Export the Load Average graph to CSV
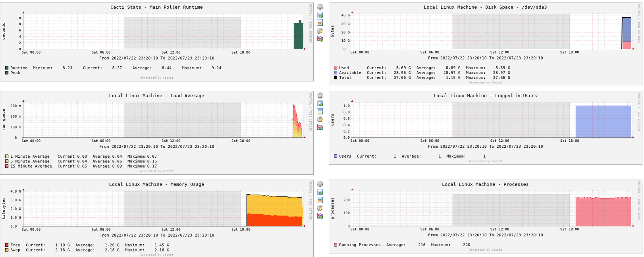Viewport: 644px width, 257px height. [x=320, y=104]
